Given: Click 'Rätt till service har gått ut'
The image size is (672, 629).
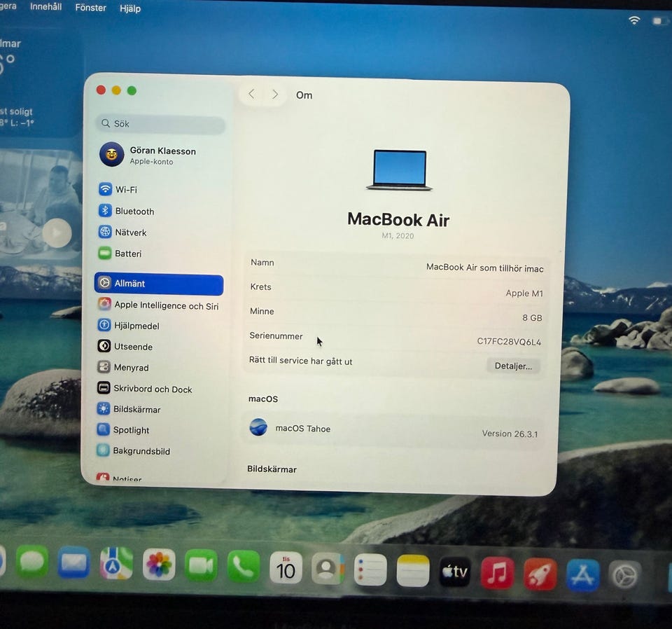Looking at the screenshot, I should (300, 361).
